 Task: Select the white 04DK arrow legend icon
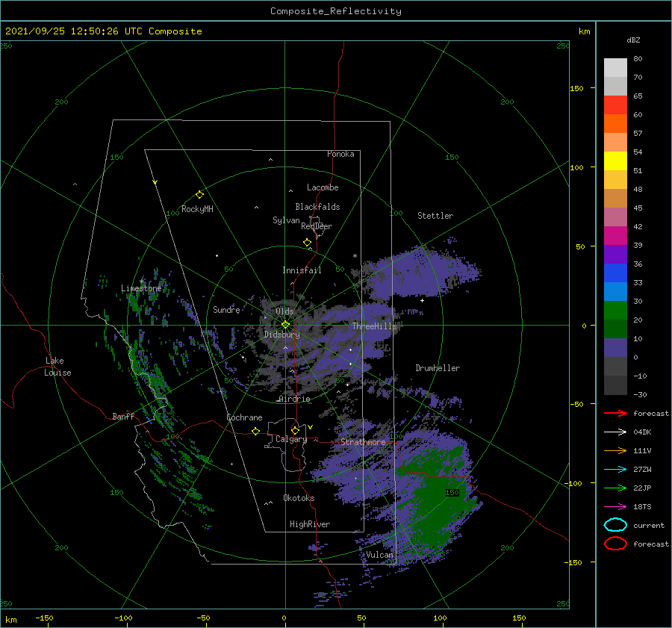click(x=615, y=432)
